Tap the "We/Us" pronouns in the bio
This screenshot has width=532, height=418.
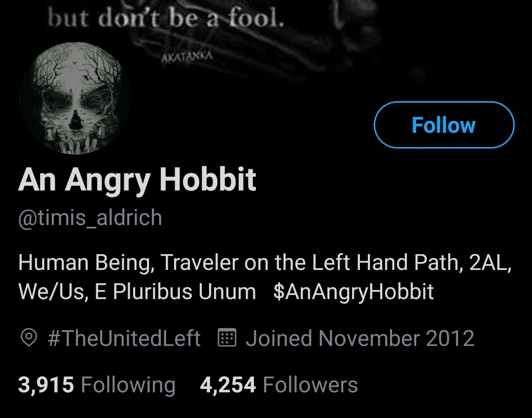point(53,292)
